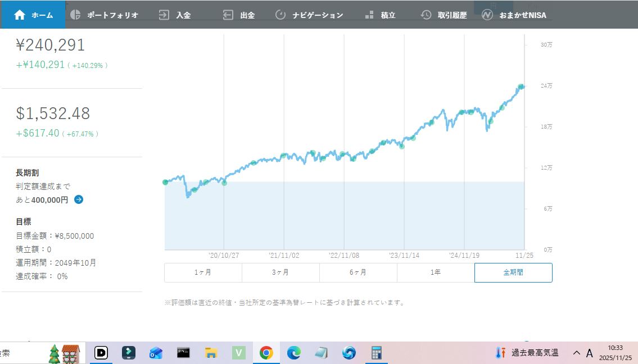Click the 積立 blocks icon
Screen dimensions: 638x364
point(369,15)
